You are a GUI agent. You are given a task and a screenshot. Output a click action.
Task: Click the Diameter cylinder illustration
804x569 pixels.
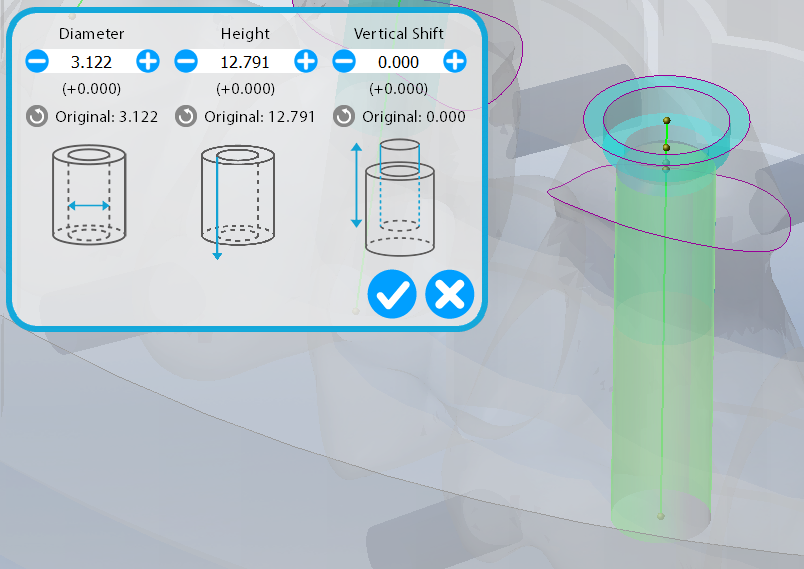pyautogui.click(x=89, y=194)
